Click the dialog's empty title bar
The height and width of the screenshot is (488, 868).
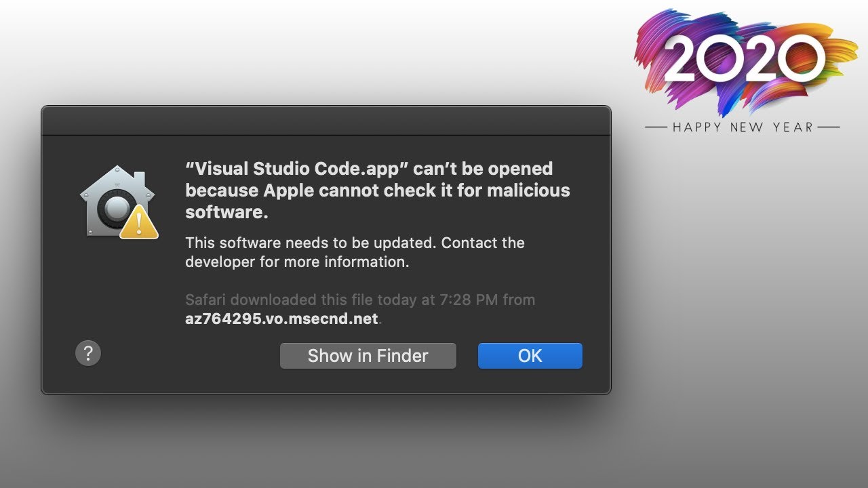click(x=325, y=121)
